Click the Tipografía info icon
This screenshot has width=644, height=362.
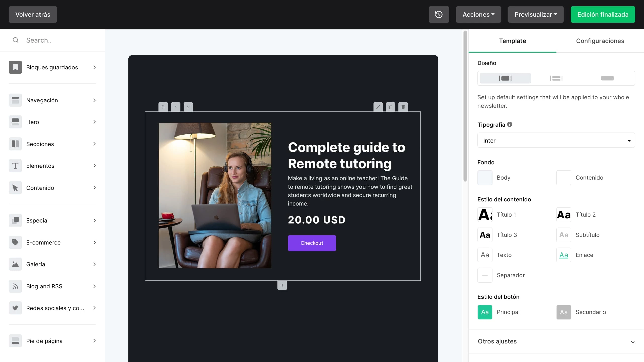pyautogui.click(x=510, y=124)
